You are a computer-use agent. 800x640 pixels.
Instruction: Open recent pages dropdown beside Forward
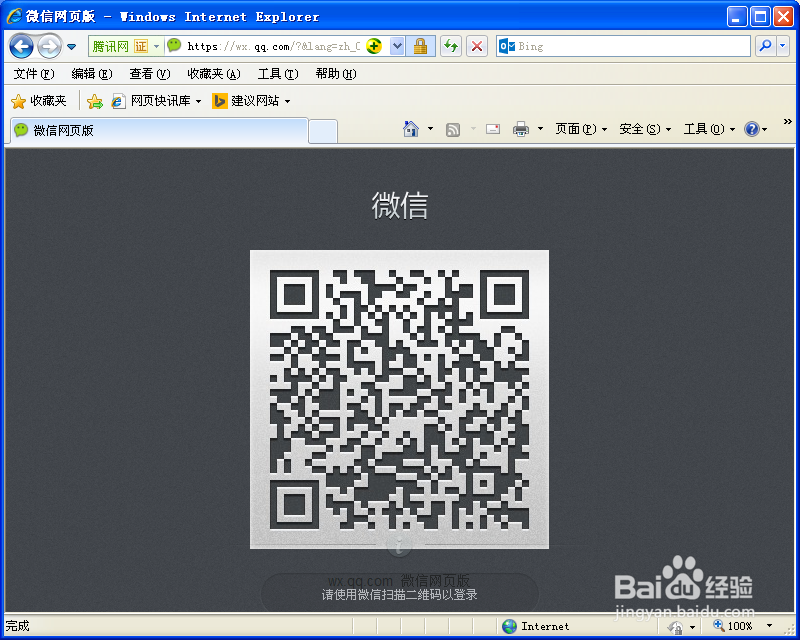coord(71,47)
